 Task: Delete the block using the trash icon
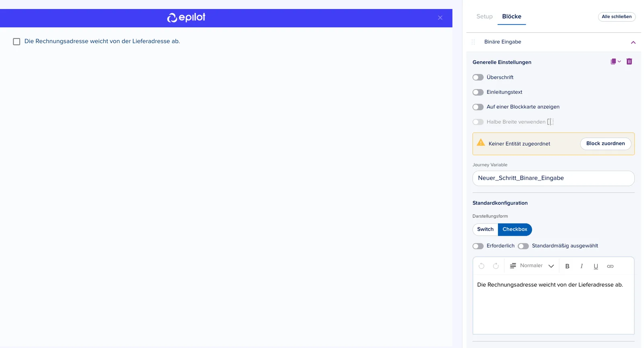point(629,62)
